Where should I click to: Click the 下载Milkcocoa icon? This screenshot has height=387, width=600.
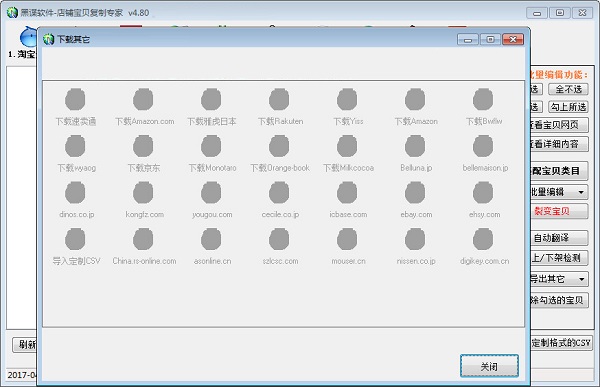pyautogui.click(x=347, y=146)
